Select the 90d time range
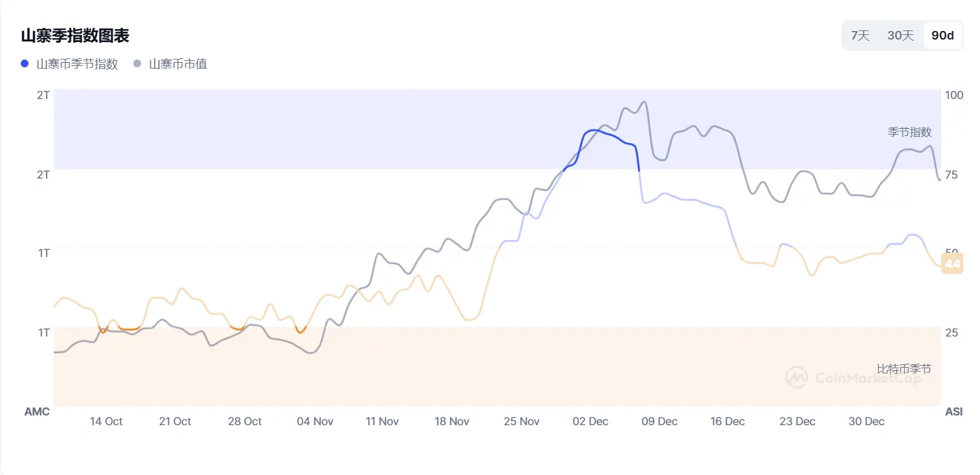Screen dimensions: 980x475 click(942, 36)
